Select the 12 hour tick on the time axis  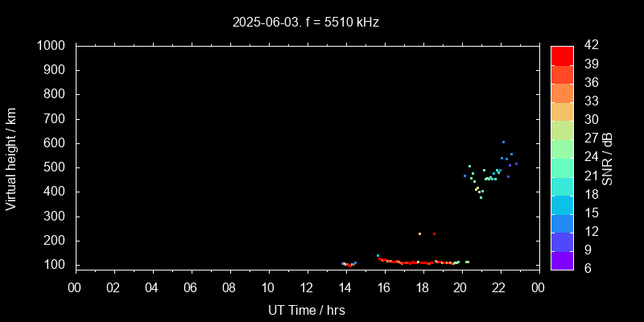pyautogui.click(x=307, y=287)
